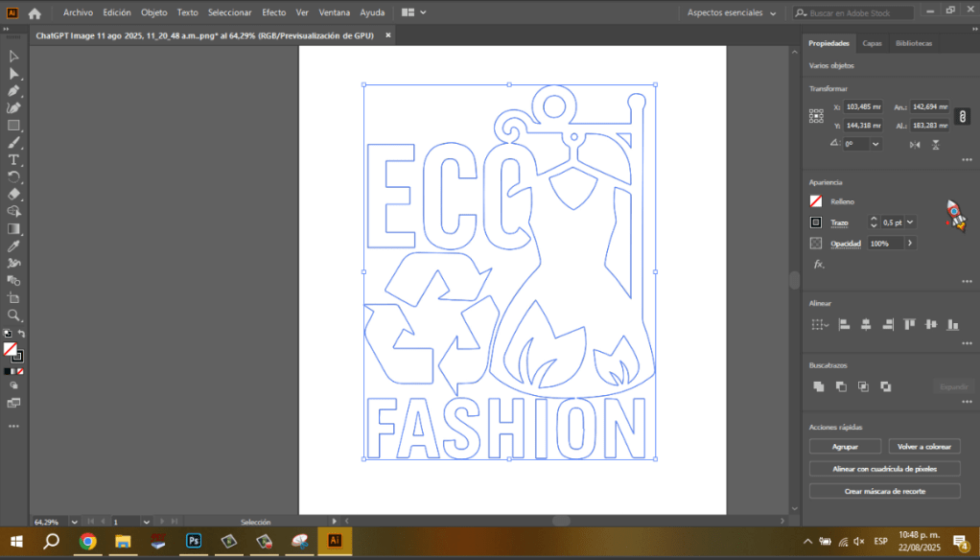Click the Crear máscara de recorte button

click(883, 490)
